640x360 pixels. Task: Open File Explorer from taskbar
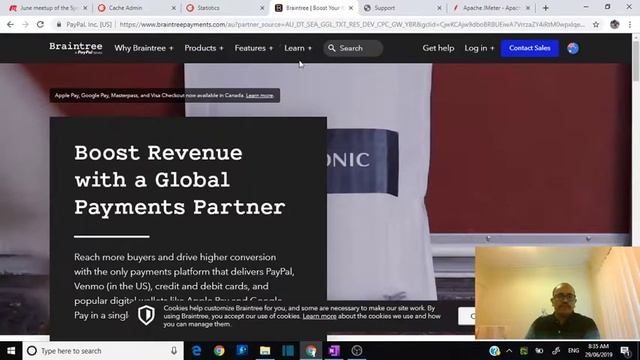click(x=265, y=351)
